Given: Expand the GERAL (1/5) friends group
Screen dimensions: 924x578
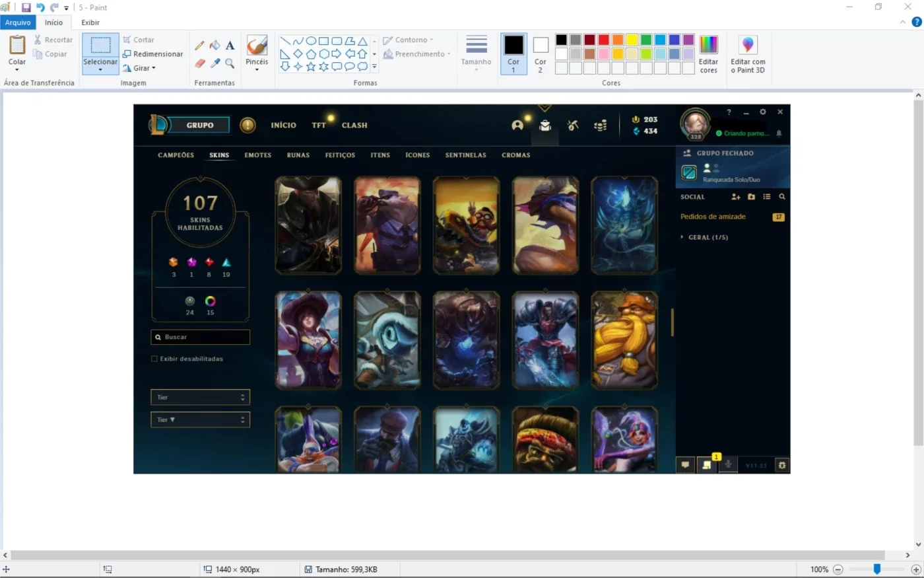Looking at the screenshot, I should tap(704, 237).
